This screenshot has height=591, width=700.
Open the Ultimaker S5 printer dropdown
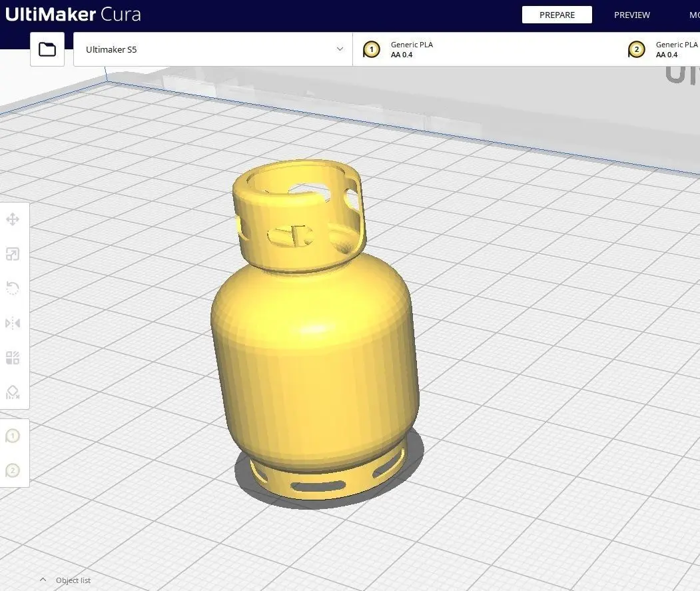[213, 49]
